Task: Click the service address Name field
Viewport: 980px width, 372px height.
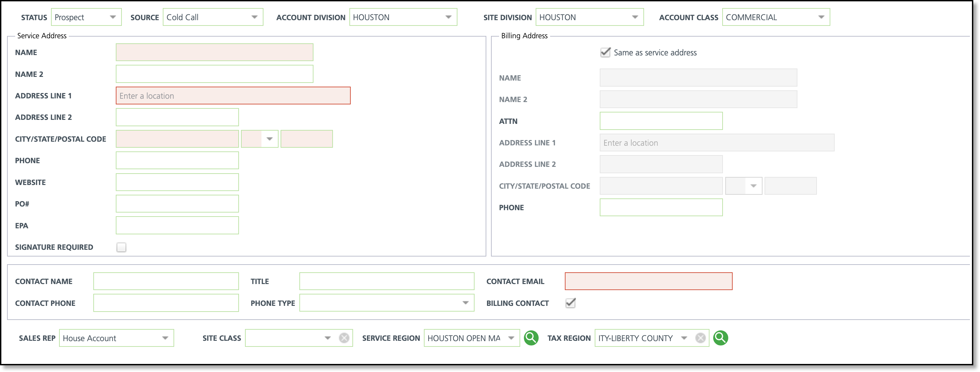Action: (x=214, y=53)
